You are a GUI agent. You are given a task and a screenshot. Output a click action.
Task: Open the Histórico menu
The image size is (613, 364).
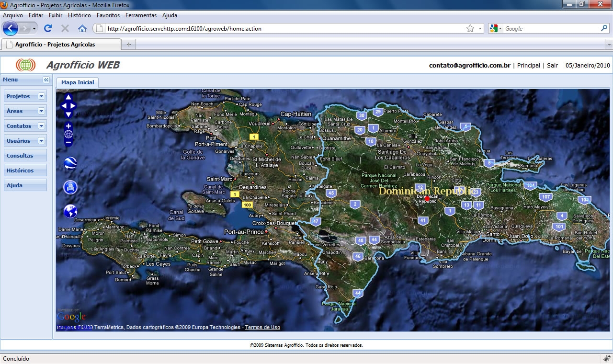pos(79,15)
